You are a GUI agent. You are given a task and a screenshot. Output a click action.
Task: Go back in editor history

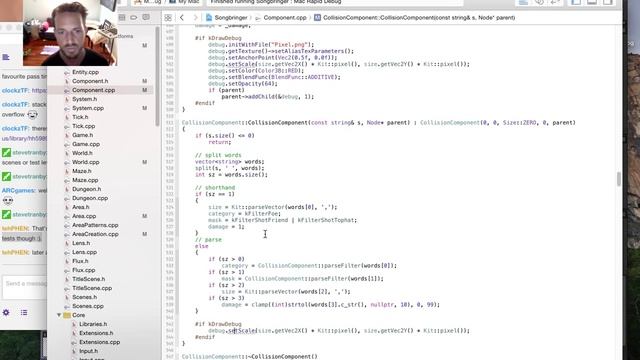click(x=182, y=18)
